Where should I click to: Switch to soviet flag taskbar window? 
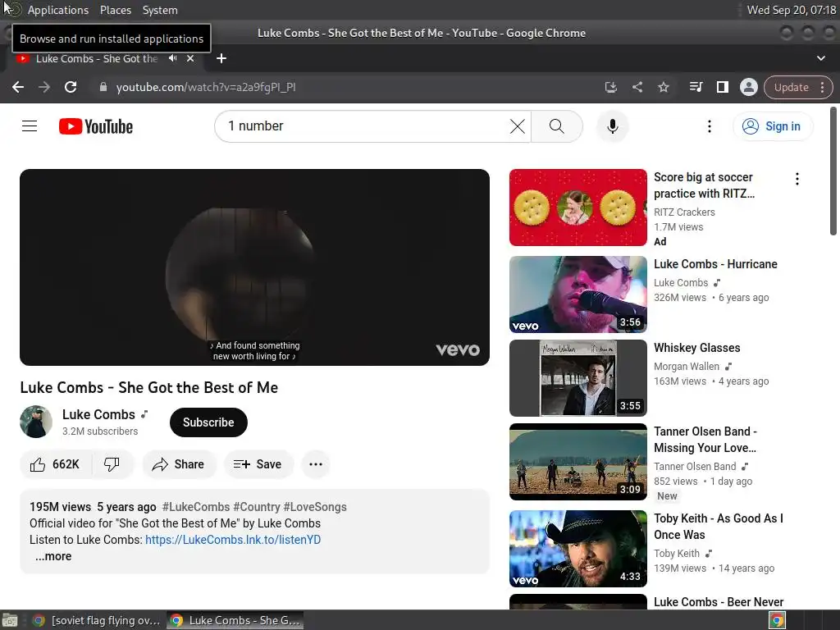click(97, 620)
